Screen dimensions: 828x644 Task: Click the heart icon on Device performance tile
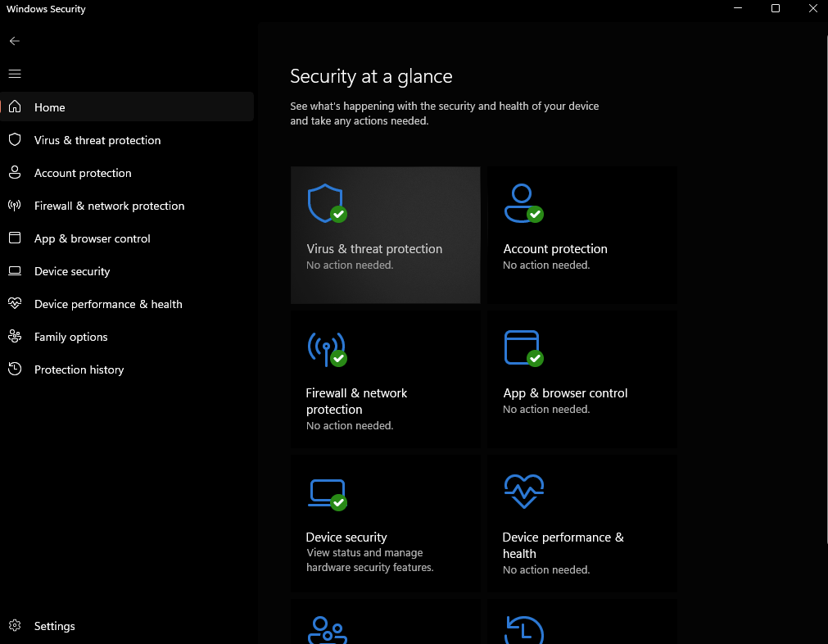click(523, 492)
